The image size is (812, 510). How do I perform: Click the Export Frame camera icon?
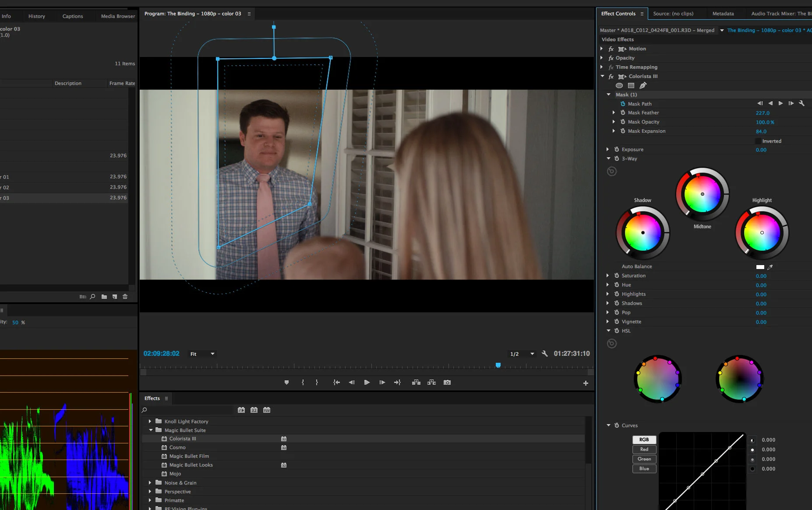tap(447, 382)
